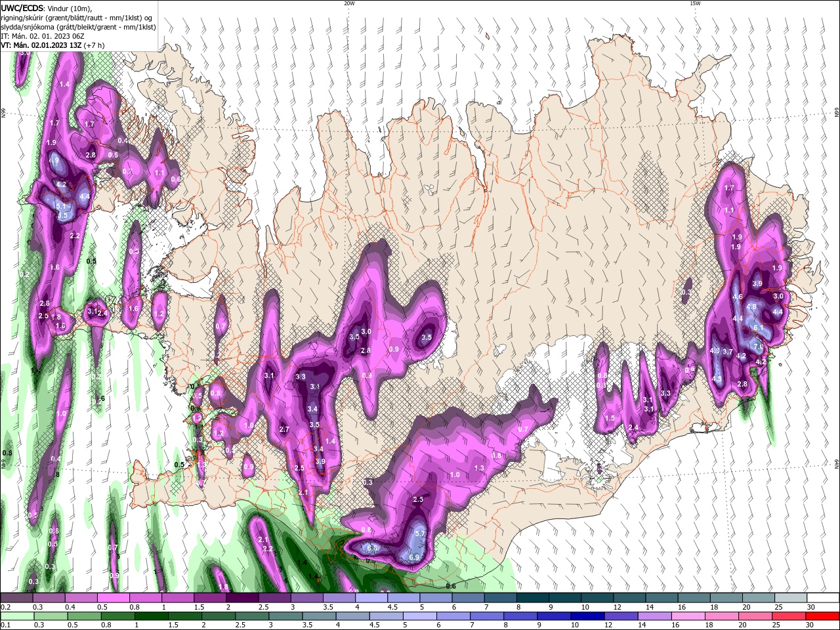Pick the deep blue 10 swatch in bottom legend row
The image size is (840, 630).
pyautogui.click(x=588, y=616)
